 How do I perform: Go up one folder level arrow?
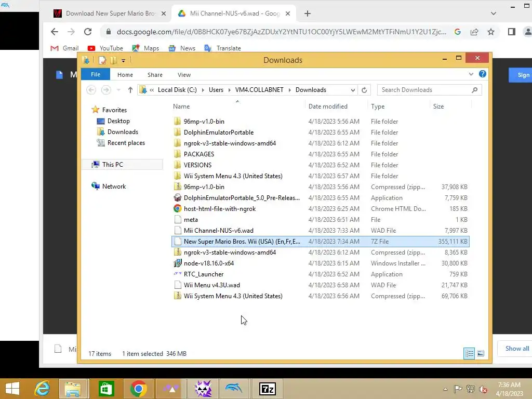tap(130, 90)
